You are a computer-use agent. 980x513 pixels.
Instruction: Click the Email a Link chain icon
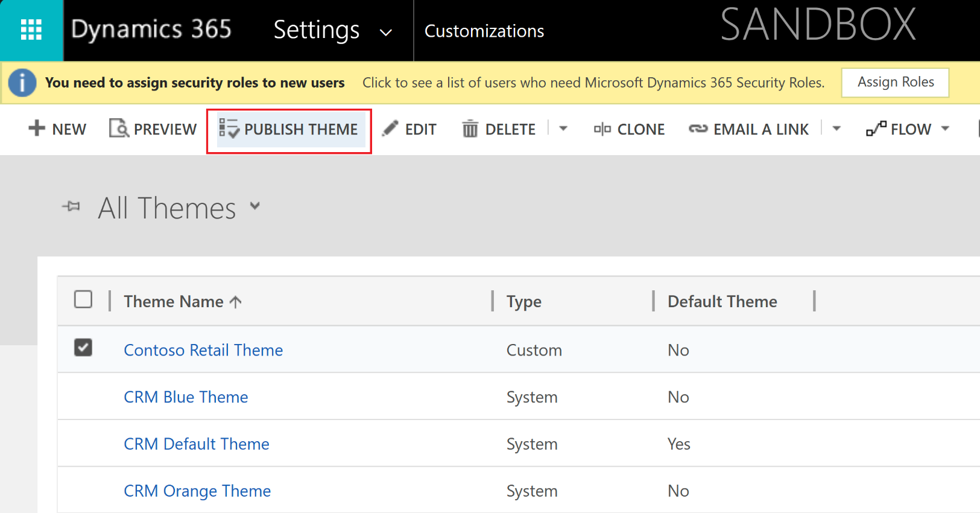click(x=698, y=129)
